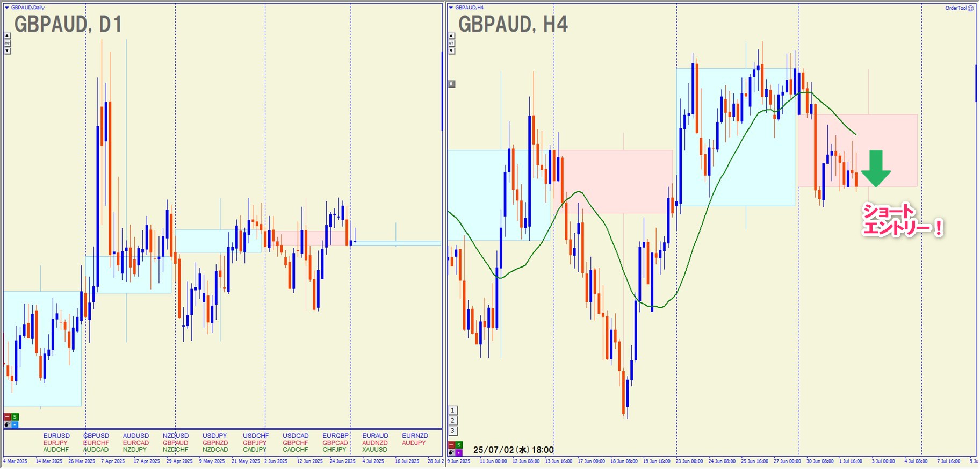Click the vertical blue scroll bar between charts

click(x=442, y=91)
